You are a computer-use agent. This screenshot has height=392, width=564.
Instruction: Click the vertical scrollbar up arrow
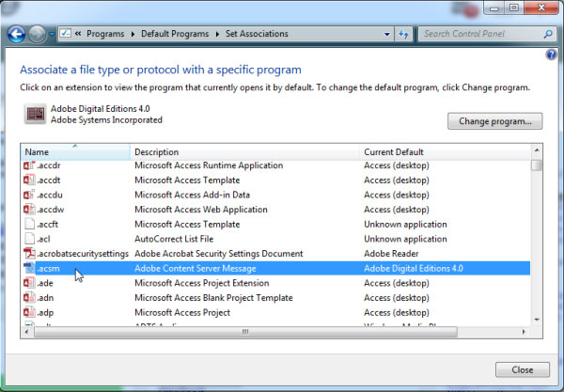pos(537,150)
